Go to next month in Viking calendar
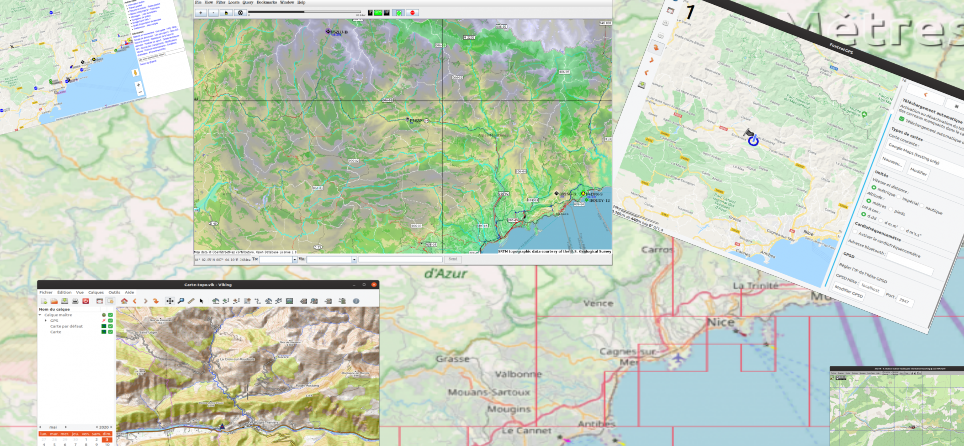 click(66, 427)
